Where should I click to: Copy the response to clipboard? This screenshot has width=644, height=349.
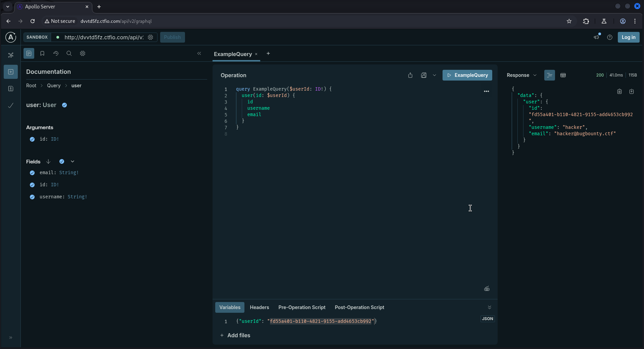(619, 91)
